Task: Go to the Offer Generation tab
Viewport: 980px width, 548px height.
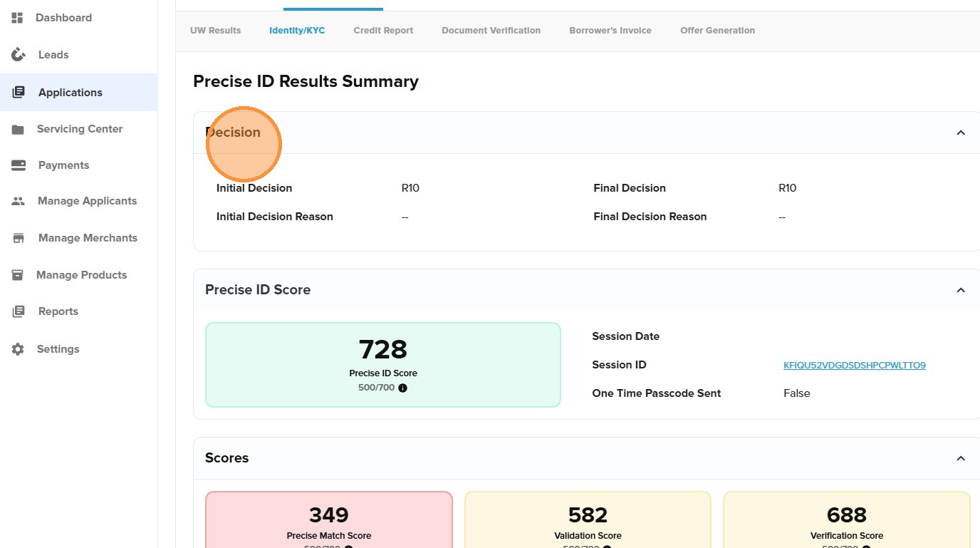Action: pyautogui.click(x=717, y=31)
